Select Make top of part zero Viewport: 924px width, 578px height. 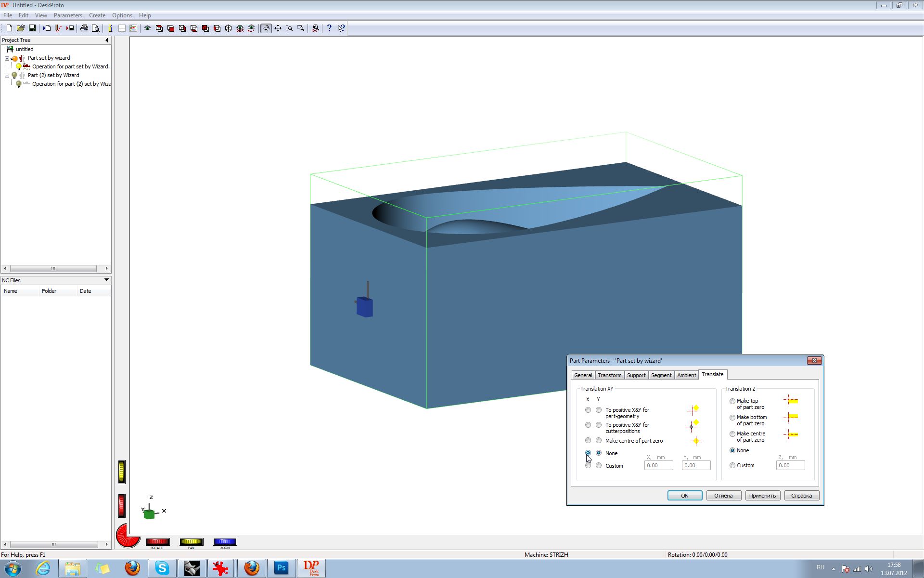click(732, 401)
